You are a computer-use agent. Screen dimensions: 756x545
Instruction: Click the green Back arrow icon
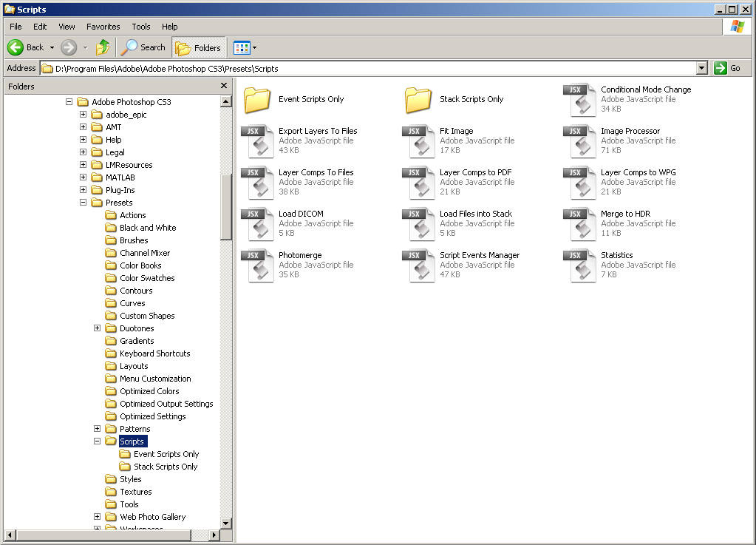point(15,47)
